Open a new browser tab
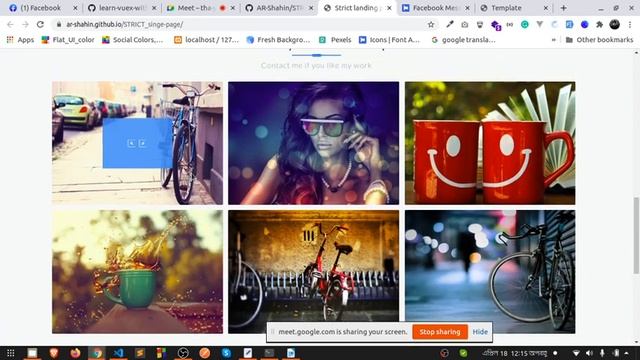Viewport: 640px width, 360px height. [x=564, y=8]
